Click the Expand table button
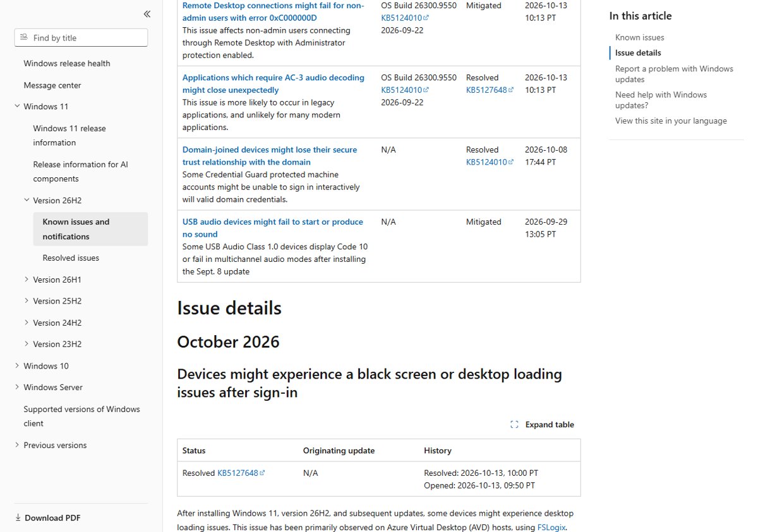This screenshot has width=758, height=532. tap(542, 425)
